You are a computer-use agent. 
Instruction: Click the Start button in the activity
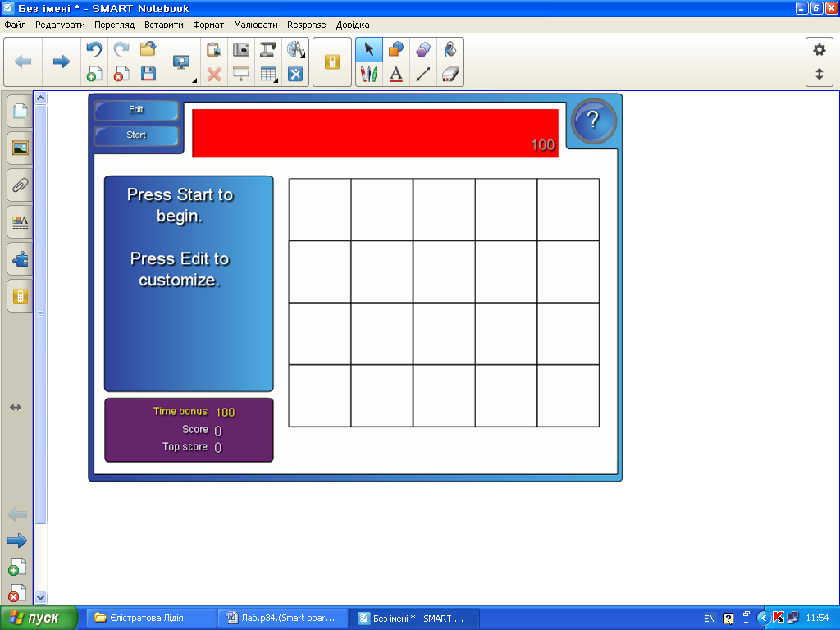136,135
